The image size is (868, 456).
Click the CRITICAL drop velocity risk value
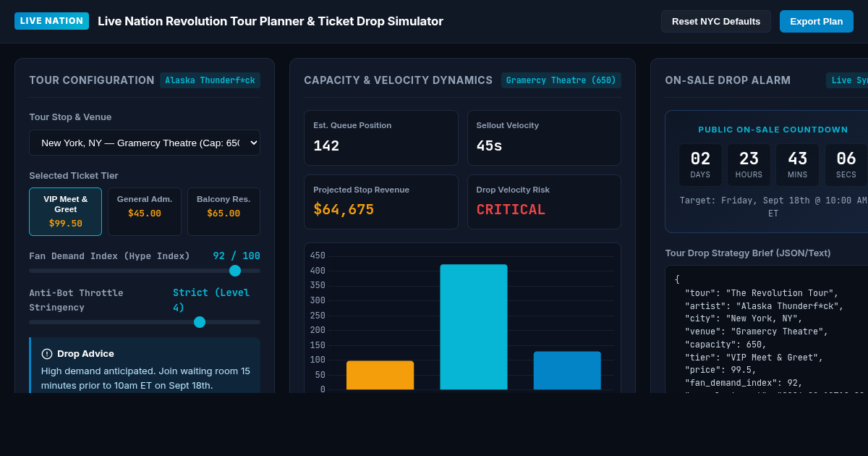(x=511, y=209)
